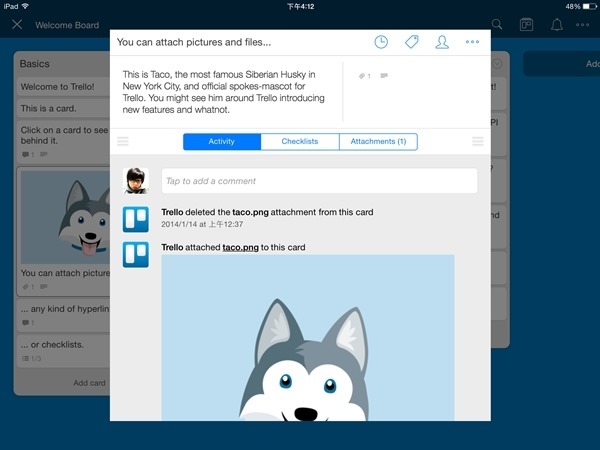This screenshot has height=450, width=600.
Task: Assign members with person icon
Action: [x=442, y=42]
